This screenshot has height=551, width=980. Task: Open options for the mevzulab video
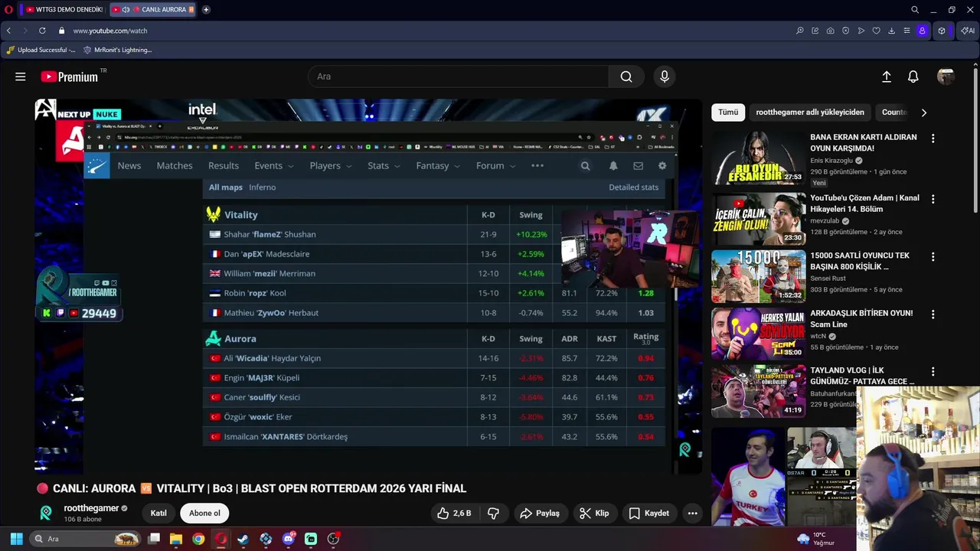tap(933, 199)
